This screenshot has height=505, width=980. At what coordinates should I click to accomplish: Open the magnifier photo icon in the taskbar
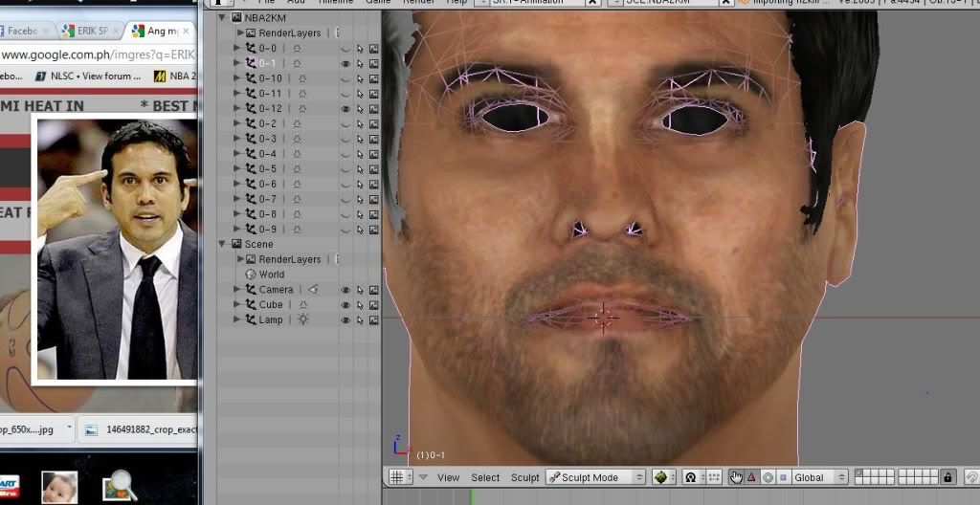point(118,485)
